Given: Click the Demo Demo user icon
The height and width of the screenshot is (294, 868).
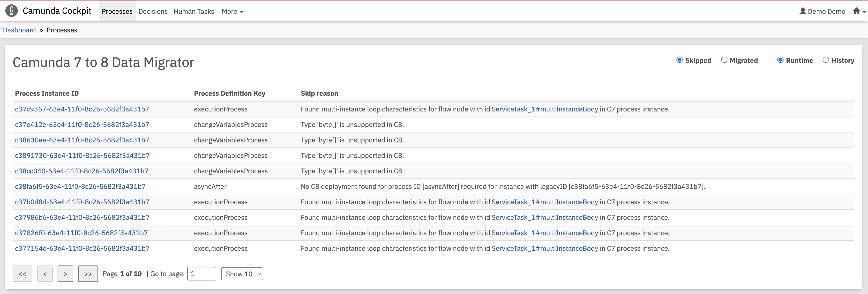Looking at the screenshot, I should tap(803, 11).
